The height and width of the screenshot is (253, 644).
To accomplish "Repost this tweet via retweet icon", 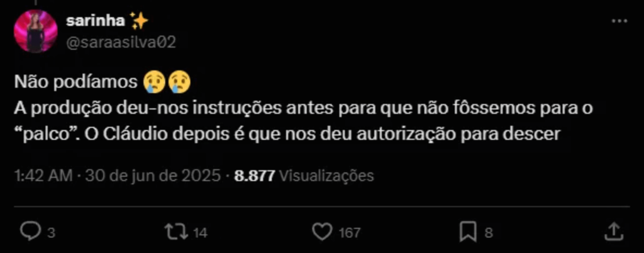I will coord(176,232).
